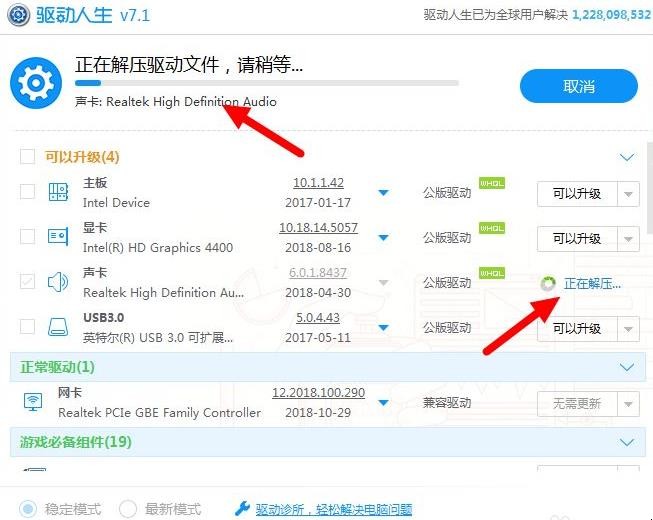Open the 驱动诊所，轻松解决电脑问题 link

click(334, 509)
